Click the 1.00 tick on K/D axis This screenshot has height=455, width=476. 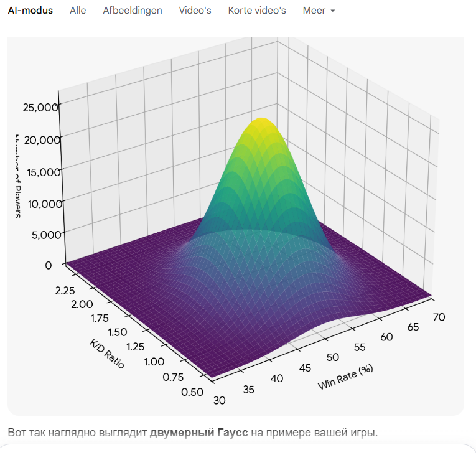tap(154, 362)
